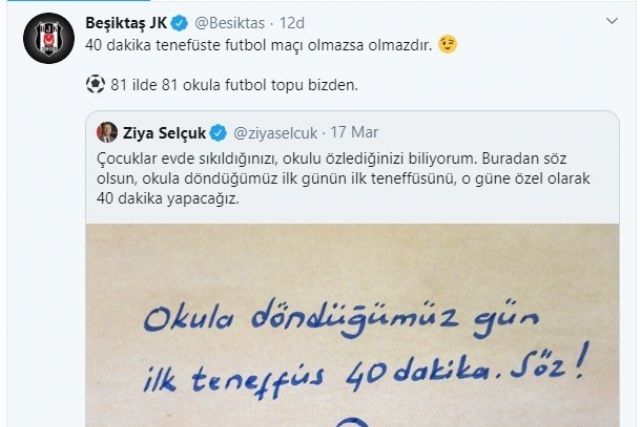
Task: Open the Ziya Selçuk display name
Action: [164, 133]
